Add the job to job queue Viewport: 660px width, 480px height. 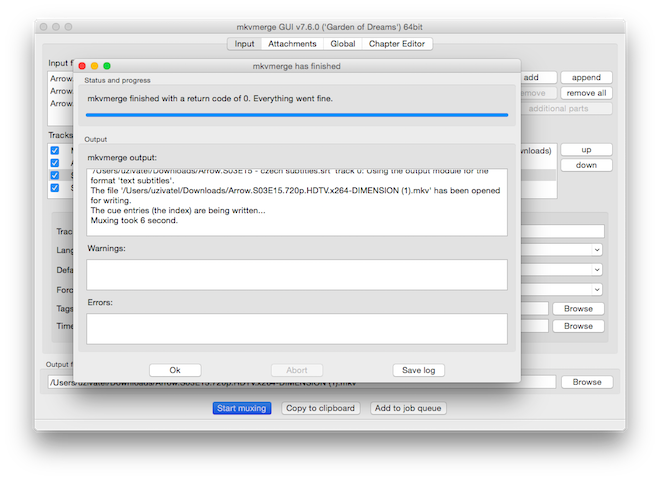[408, 408]
